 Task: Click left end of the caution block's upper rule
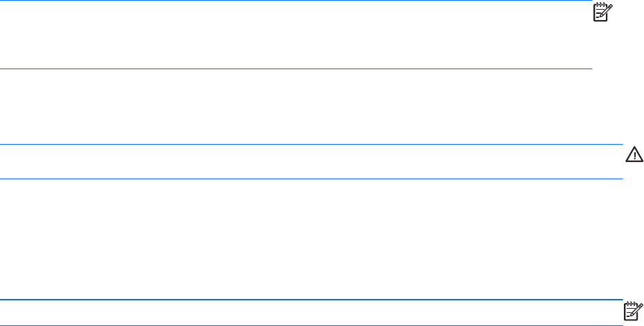coord(3,145)
